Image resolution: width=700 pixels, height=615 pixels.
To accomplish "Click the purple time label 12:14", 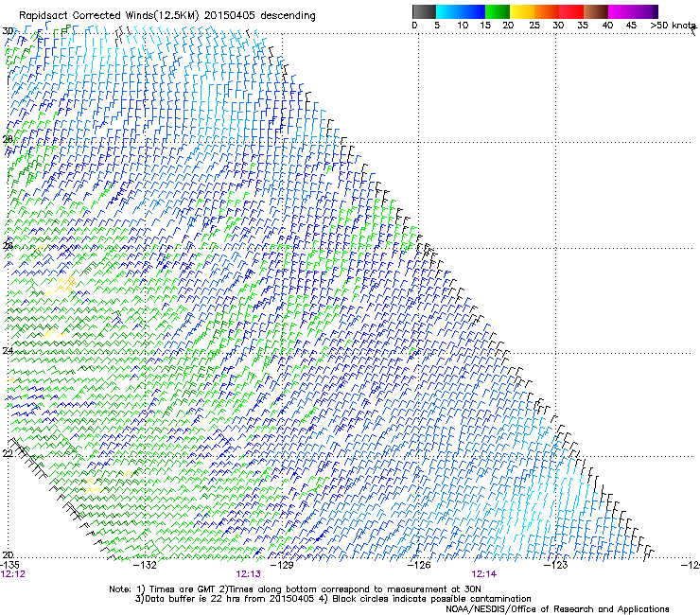I will tap(484, 574).
